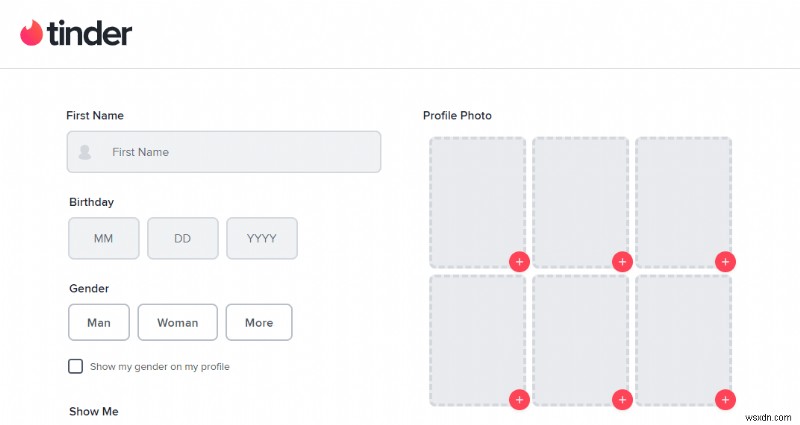Click plus icon on bottom-right photo slot
This screenshot has width=800, height=425.
[x=725, y=400]
